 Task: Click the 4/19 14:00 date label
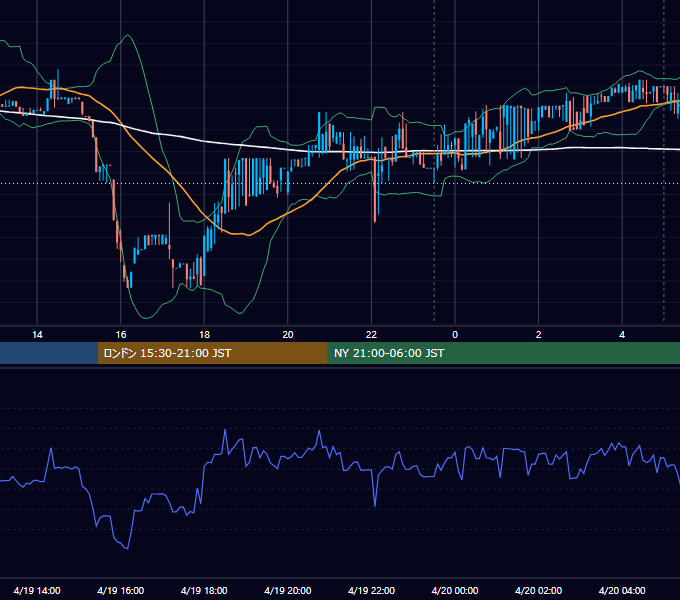coord(37,590)
